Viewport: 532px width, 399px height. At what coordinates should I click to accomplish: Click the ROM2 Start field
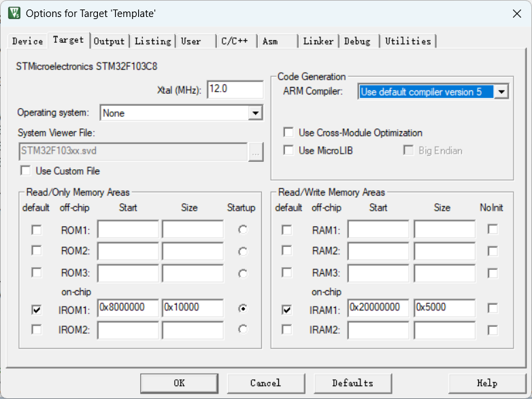[128, 251]
